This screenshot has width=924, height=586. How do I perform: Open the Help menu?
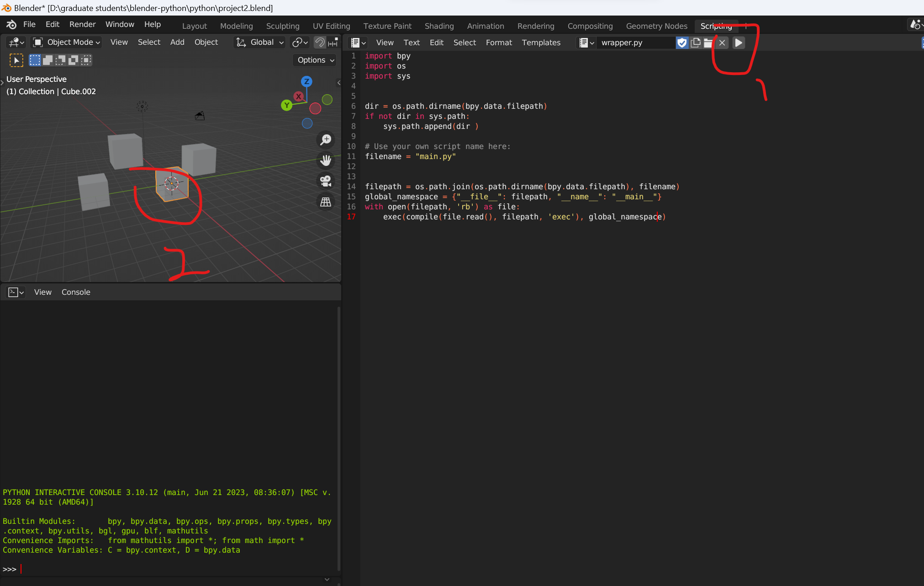point(153,24)
